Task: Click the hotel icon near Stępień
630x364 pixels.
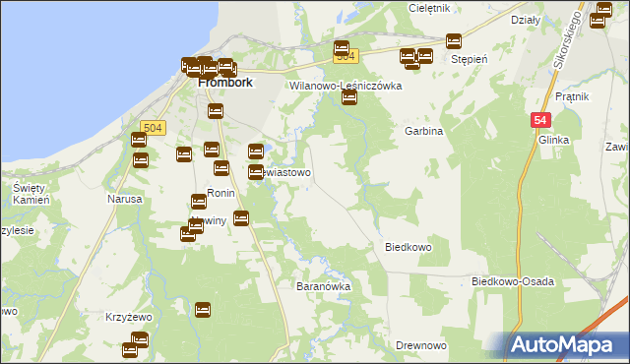Action: point(454,41)
